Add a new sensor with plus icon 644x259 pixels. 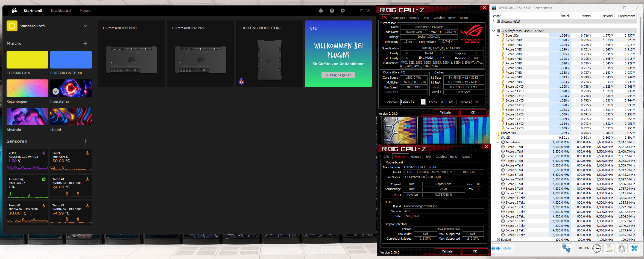click(85, 141)
